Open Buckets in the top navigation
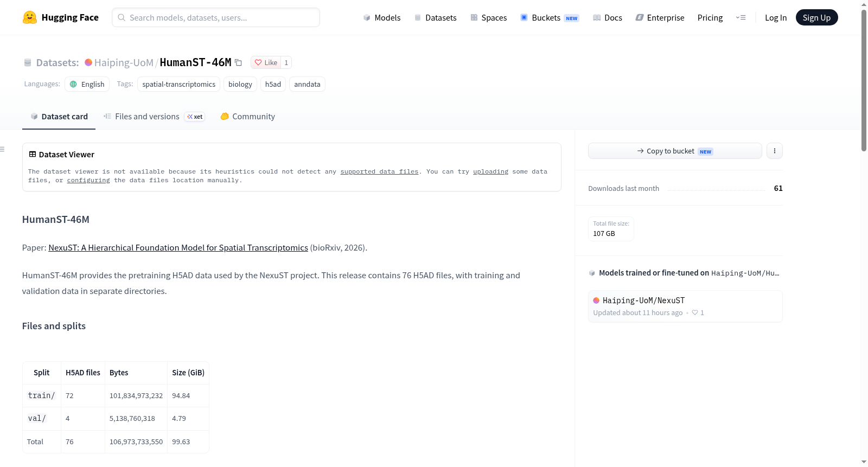Image resolution: width=868 pixels, height=467 pixels. 550,17
